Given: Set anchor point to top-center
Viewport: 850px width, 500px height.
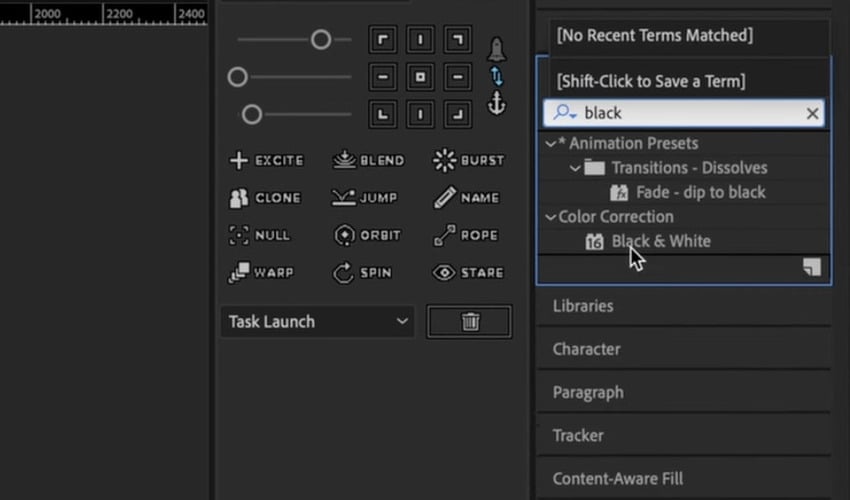Looking at the screenshot, I should pos(420,40).
